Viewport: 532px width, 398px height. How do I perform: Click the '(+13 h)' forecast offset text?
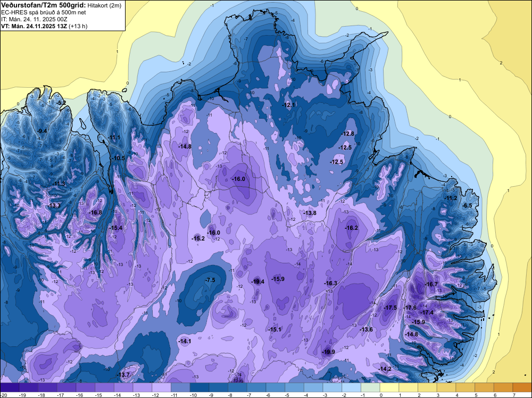(78, 26)
